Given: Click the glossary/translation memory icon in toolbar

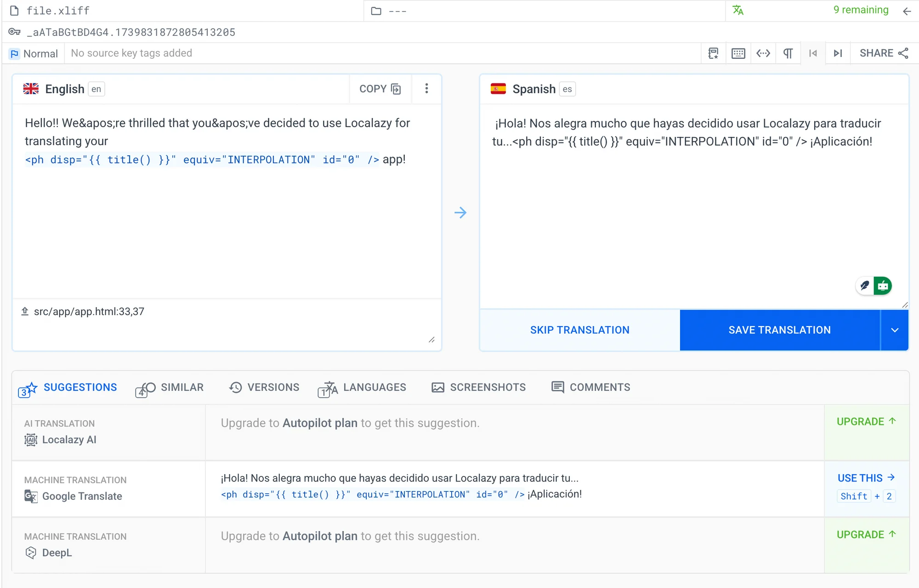Looking at the screenshot, I should click(x=713, y=53).
